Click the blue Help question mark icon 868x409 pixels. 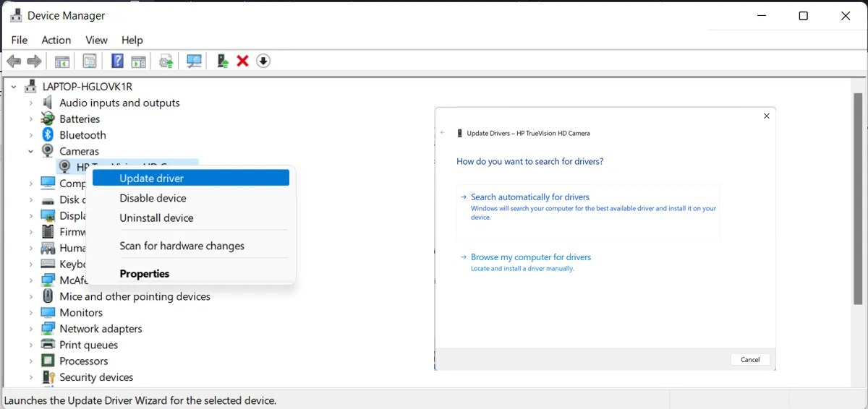(x=117, y=61)
